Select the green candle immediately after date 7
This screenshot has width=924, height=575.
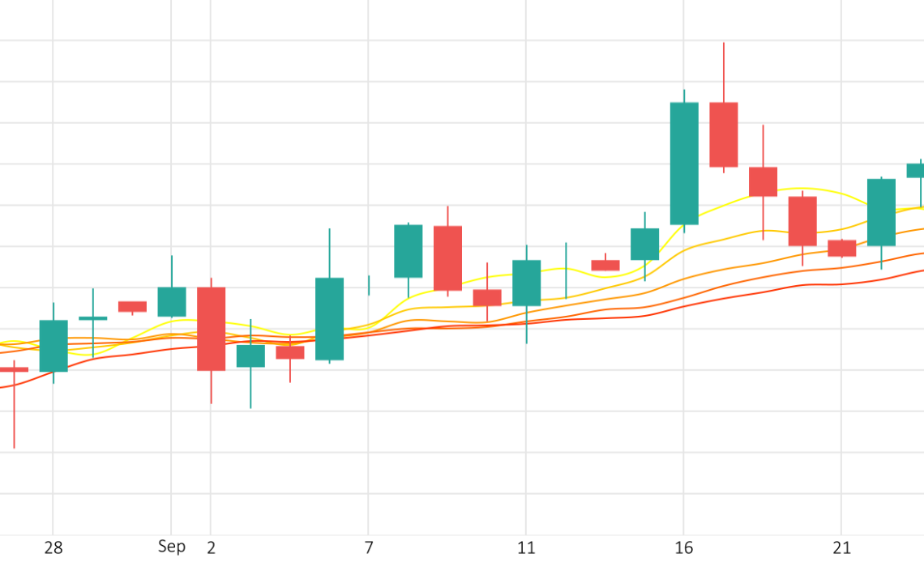point(408,251)
